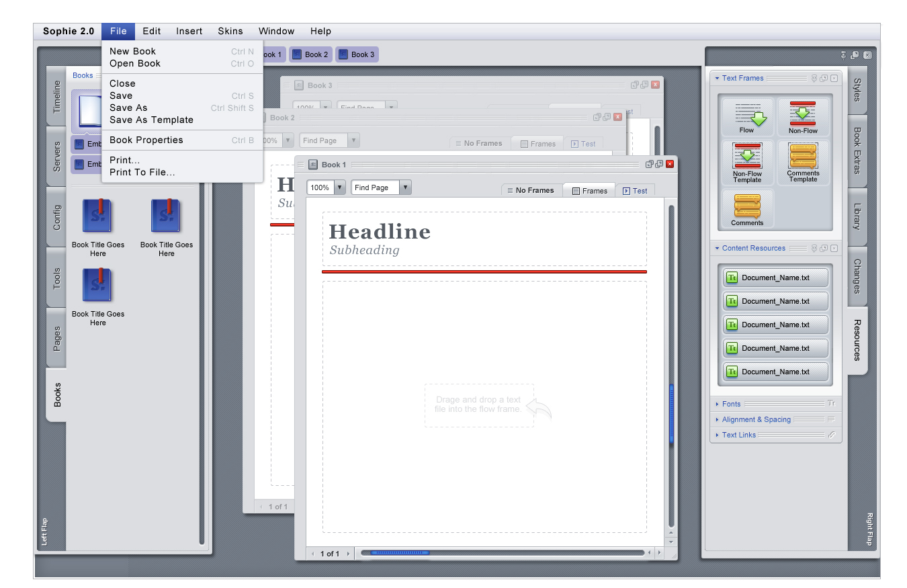Open the Find Page dropdown in Book 1

click(x=405, y=187)
